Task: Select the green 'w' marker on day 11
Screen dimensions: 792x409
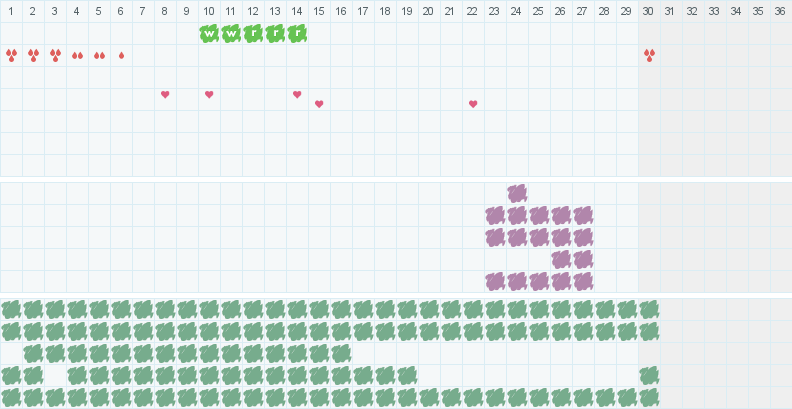Action: pyautogui.click(x=231, y=33)
